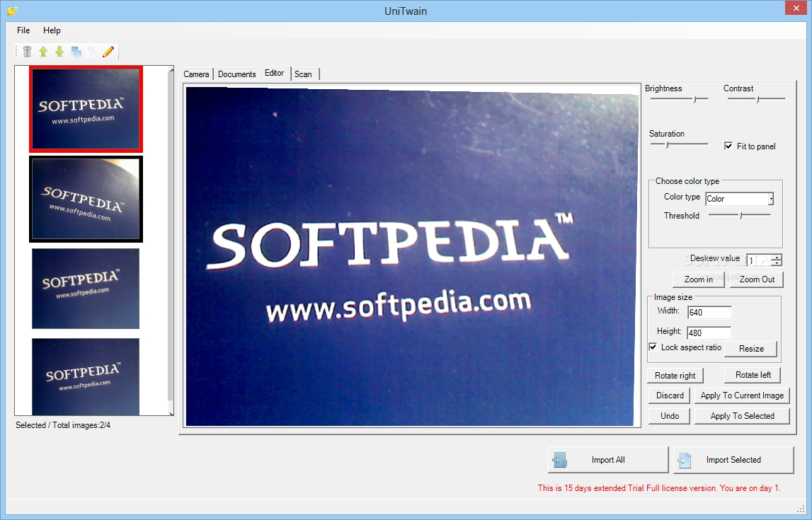Click the Import All button
The height and width of the screenshot is (520, 812).
point(608,460)
